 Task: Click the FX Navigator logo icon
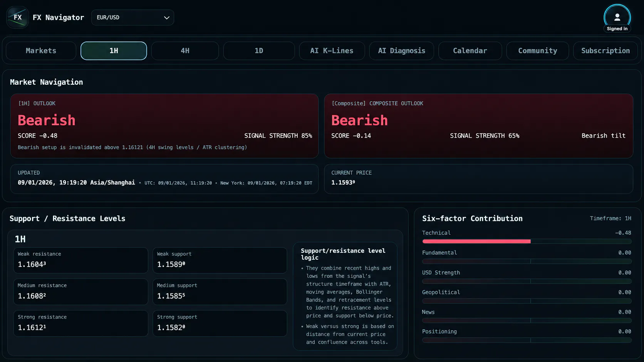[x=17, y=17]
